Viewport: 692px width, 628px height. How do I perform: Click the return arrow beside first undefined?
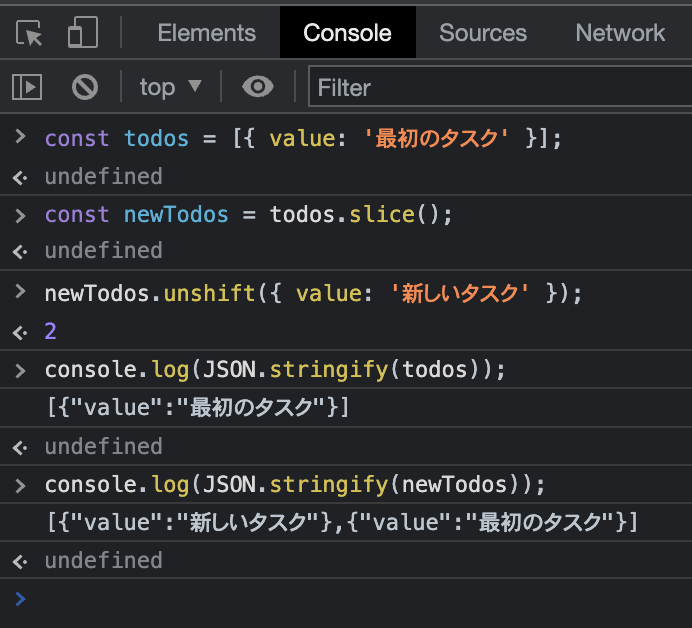click(20, 177)
